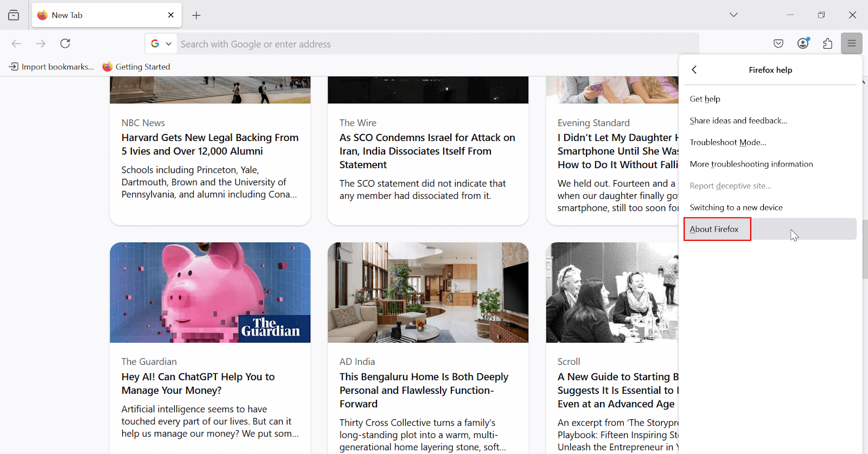Open the Guardian piggy bank article thumbnail
This screenshot has width=868, height=454.
(210, 292)
